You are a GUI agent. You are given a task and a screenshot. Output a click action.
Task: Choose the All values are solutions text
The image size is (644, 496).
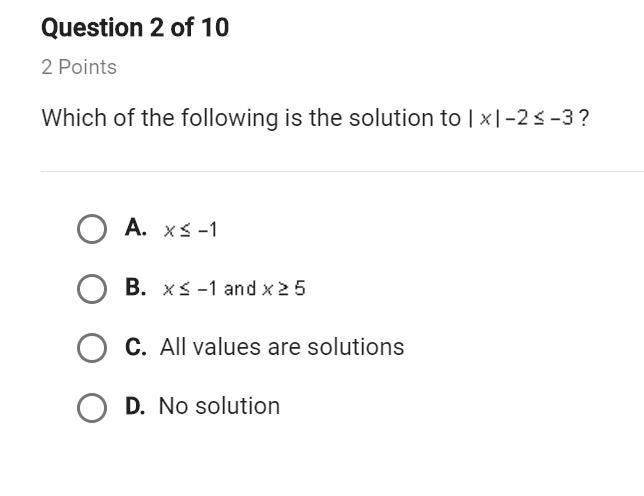tap(282, 347)
